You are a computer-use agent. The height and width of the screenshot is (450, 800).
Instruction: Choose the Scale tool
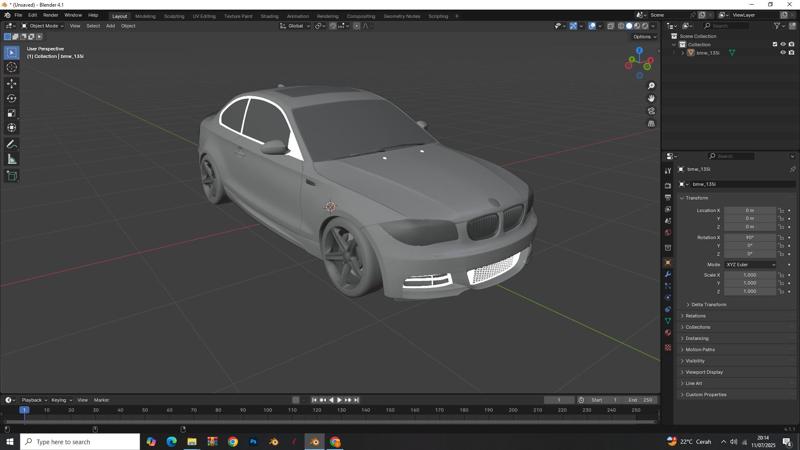click(x=12, y=113)
